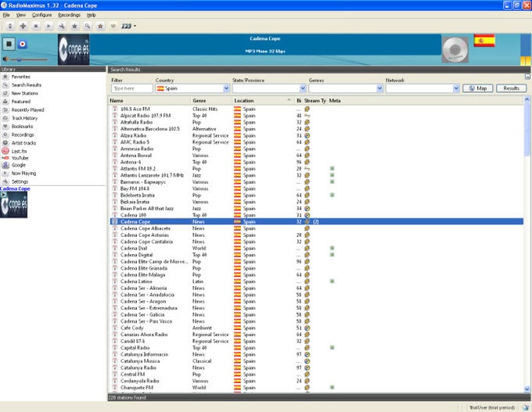Select Search Results in the library
Image resolution: width=532 pixels, height=412 pixels.
pos(26,85)
